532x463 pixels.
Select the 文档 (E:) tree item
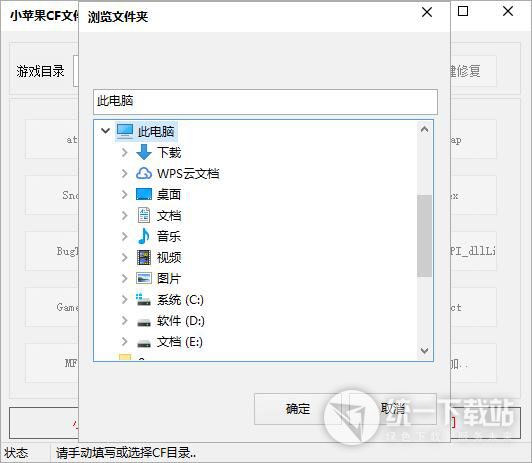coord(170,342)
